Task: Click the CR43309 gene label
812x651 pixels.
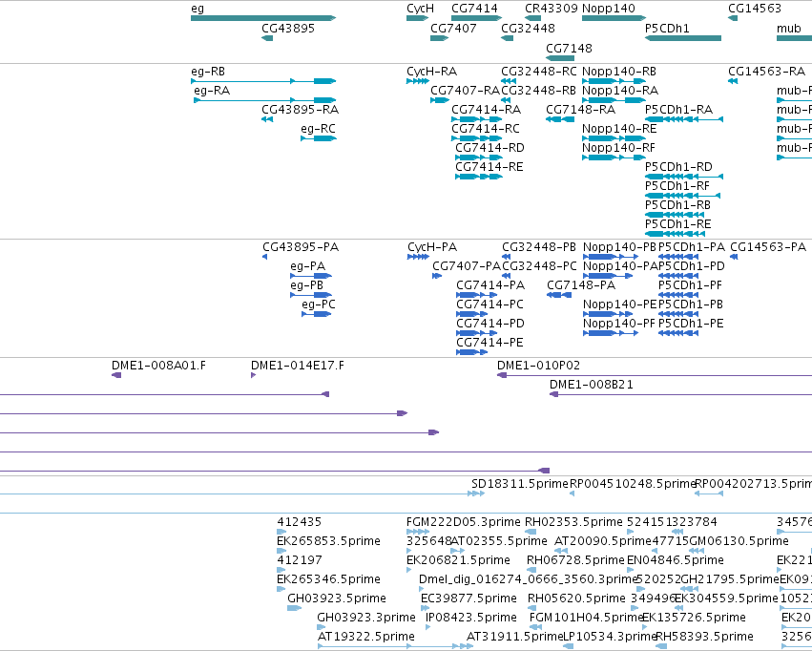Action: coord(551,9)
